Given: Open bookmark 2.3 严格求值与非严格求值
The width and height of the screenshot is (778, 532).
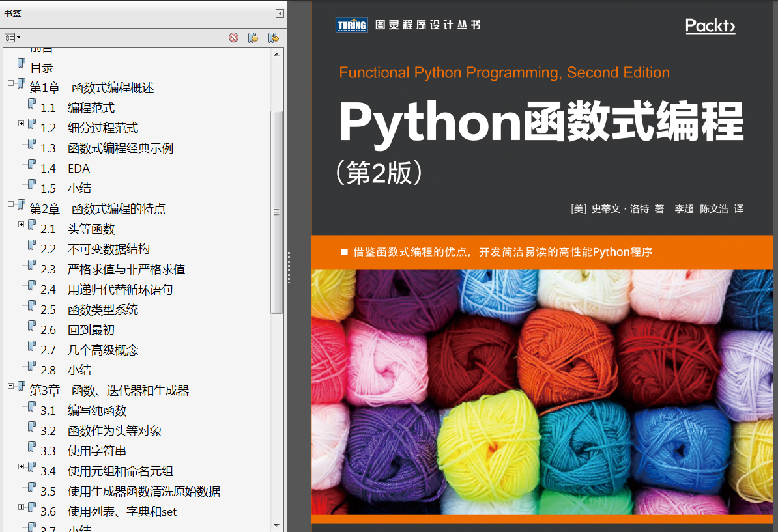Looking at the screenshot, I should 113,269.
